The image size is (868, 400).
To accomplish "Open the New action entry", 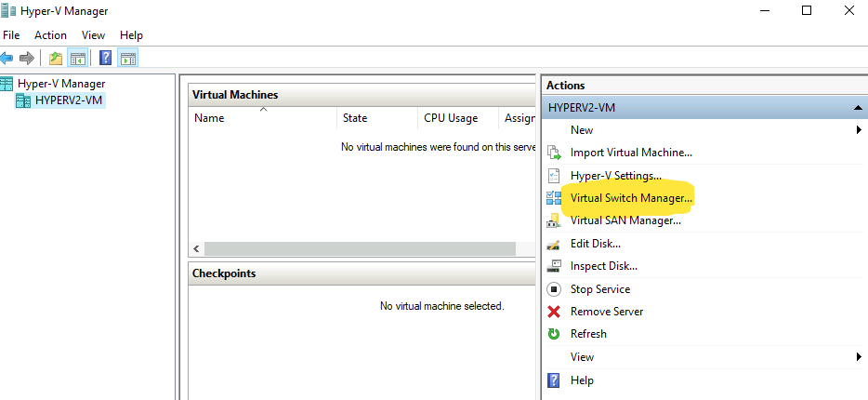I will 582,130.
